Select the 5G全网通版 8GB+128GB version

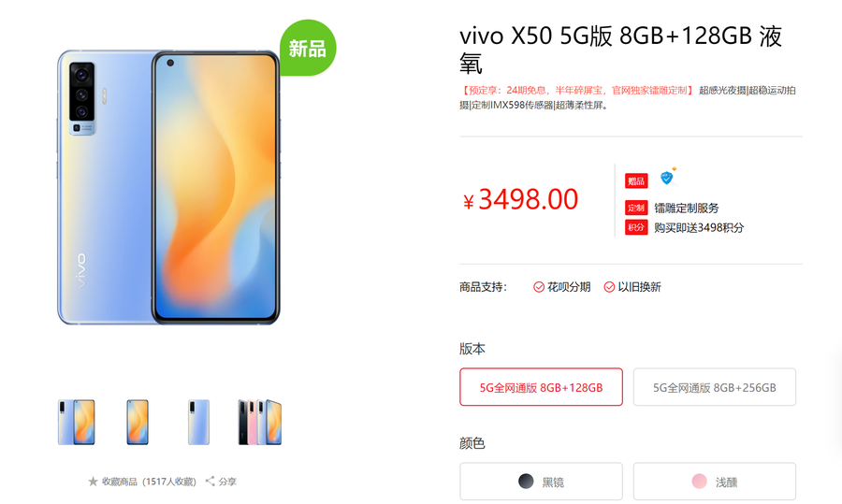pyautogui.click(x=542, y=387)
